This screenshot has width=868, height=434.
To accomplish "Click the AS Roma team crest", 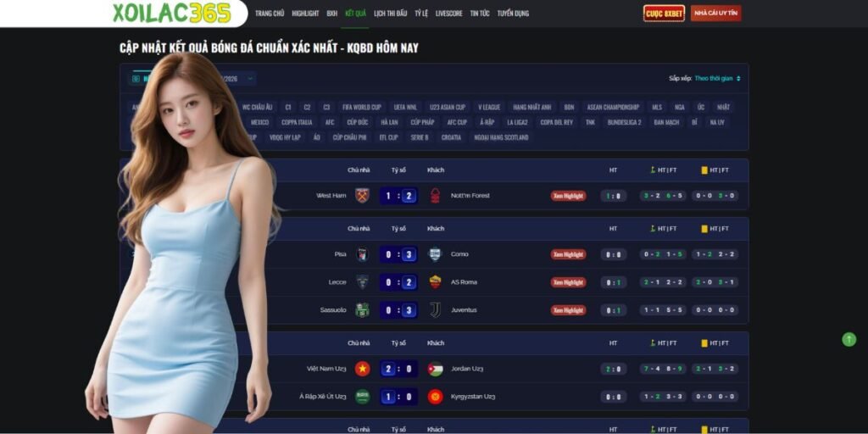I will click(x=435, y=281).
